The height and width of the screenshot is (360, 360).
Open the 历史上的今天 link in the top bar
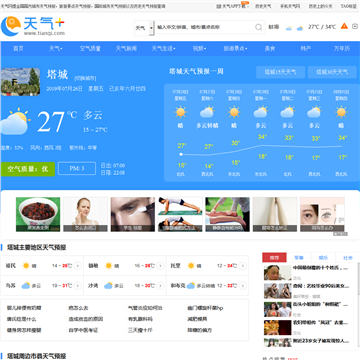point(320,6)
